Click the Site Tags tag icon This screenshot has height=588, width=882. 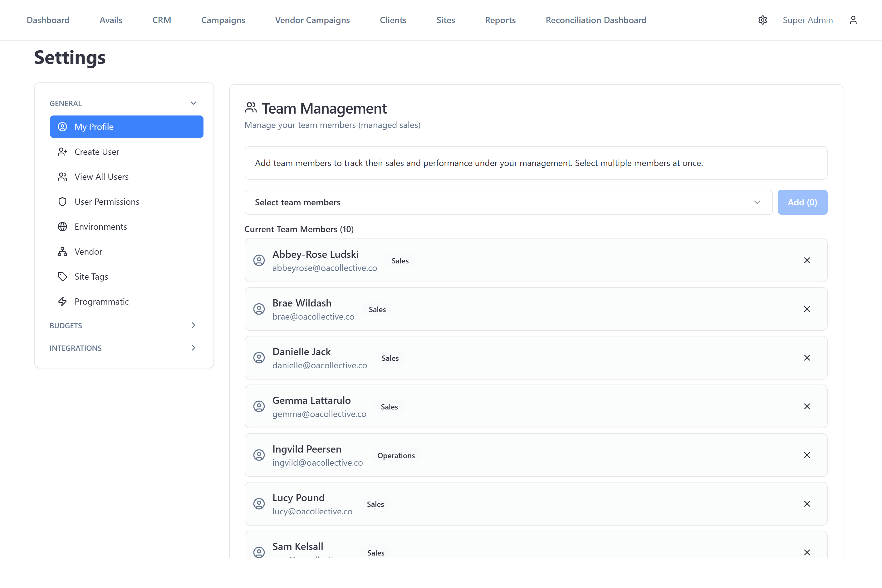pyautogui.click(x=62, y=277)
